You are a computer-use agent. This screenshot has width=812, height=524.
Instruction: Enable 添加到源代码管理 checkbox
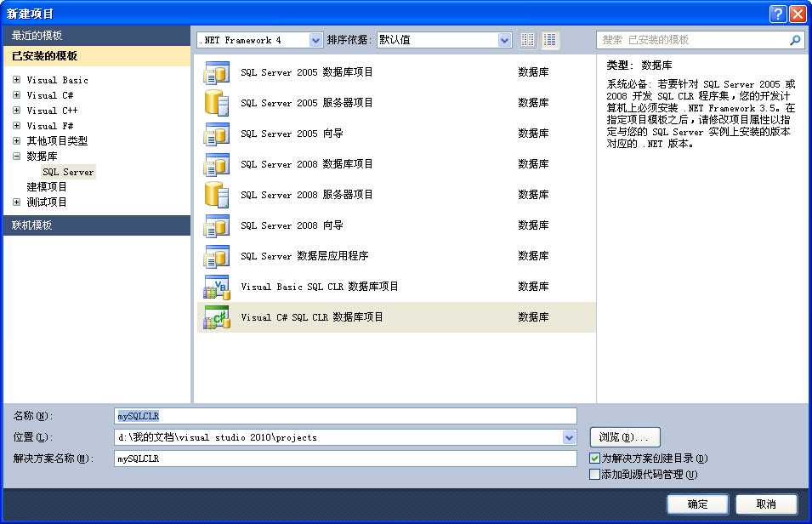(x=594, y=475)
